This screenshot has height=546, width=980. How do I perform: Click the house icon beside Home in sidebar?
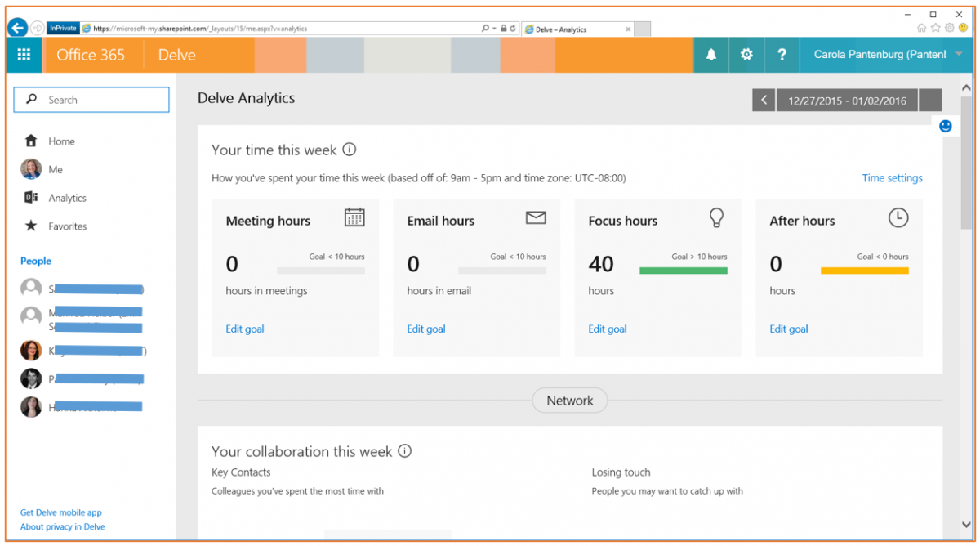pyautogui.click(x=31, y=141)
